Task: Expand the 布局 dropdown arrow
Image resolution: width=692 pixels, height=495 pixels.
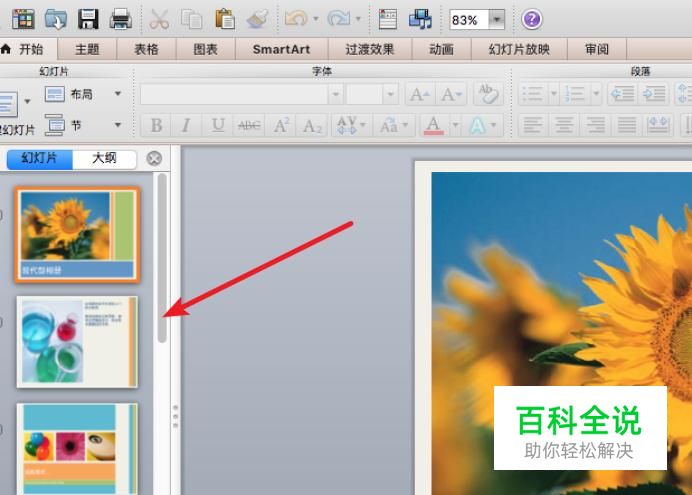Action: coord(118,94)
